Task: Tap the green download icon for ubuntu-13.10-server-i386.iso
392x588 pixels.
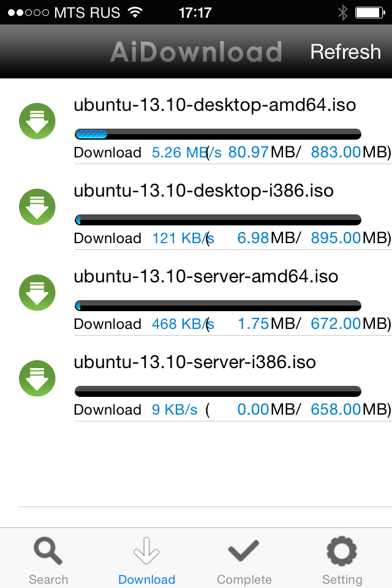Action: 38,377
